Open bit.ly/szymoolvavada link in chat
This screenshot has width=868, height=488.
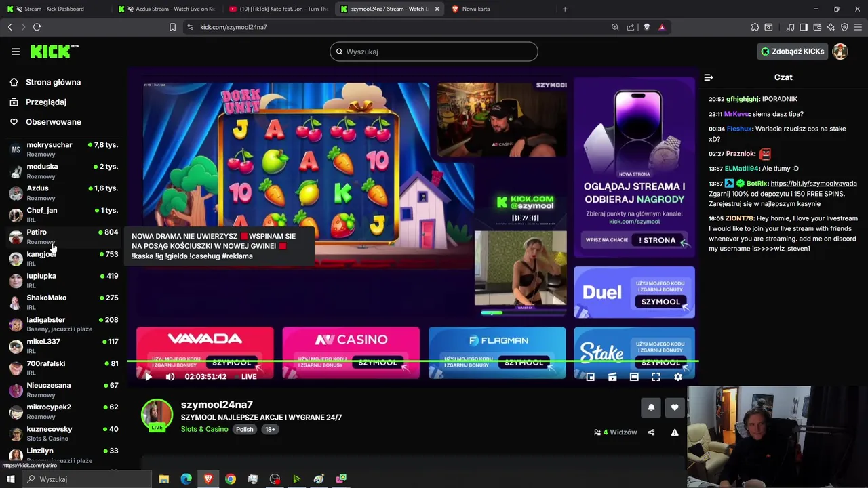[x=814, y=184]
